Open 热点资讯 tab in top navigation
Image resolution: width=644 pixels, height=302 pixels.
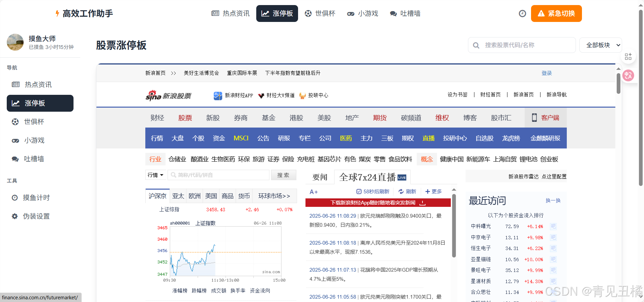(231, 13)
